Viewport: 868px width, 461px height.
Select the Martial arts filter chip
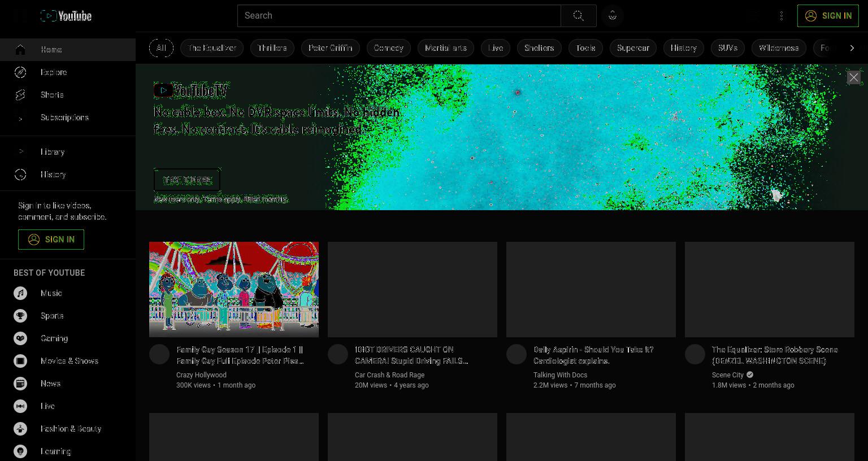(446, 48)
